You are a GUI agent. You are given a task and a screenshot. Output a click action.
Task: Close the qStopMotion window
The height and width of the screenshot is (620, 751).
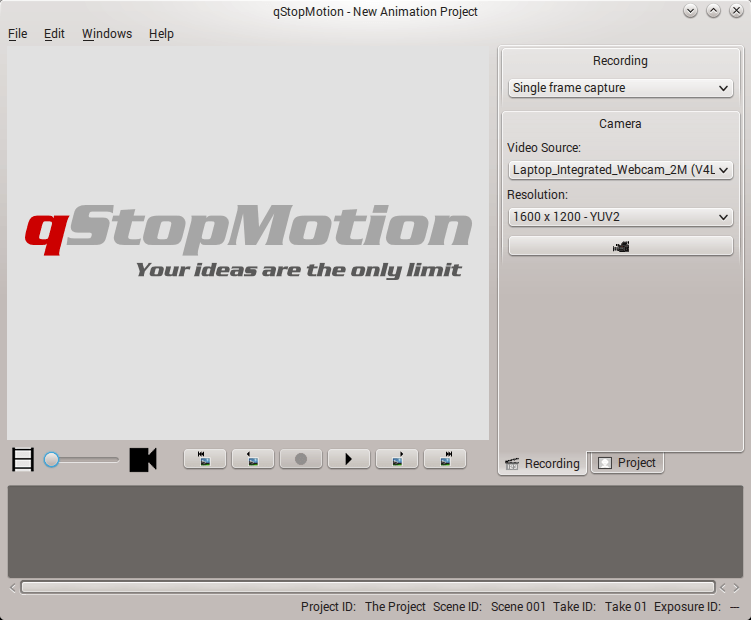click(x=736, y=11)
